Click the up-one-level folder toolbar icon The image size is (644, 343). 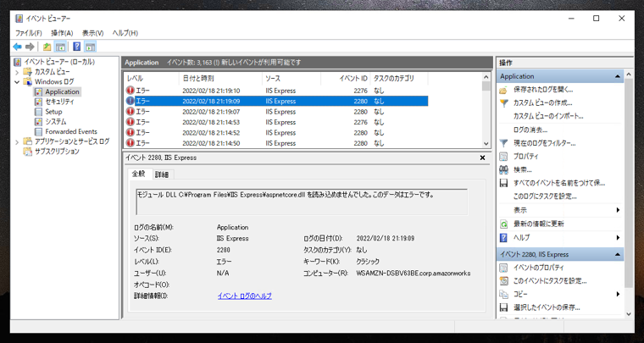pyautogui.click(x=47, y=47)
